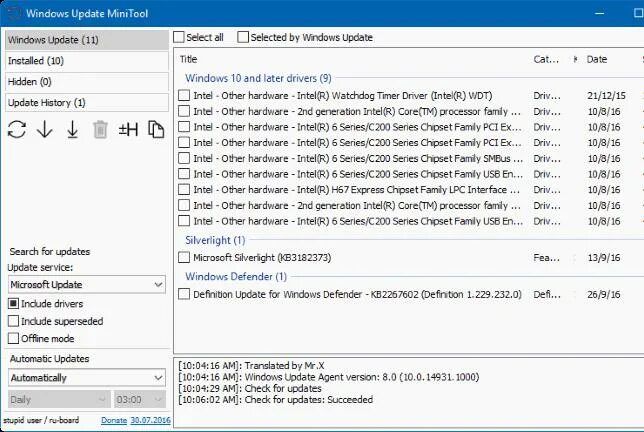Click the Defi... category cell for Defender update
The width and height of the screenshot is (644, 432).
tap(546, 294)
